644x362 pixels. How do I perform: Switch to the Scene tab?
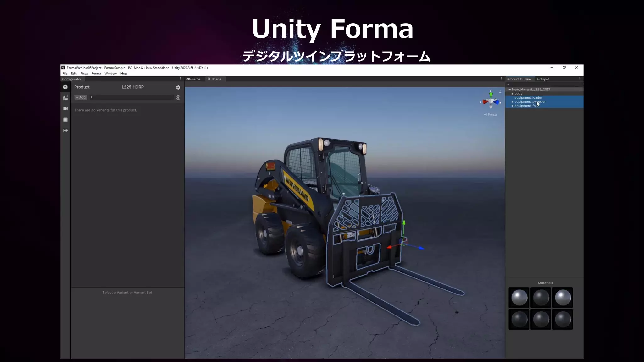(x=214, y=79)
